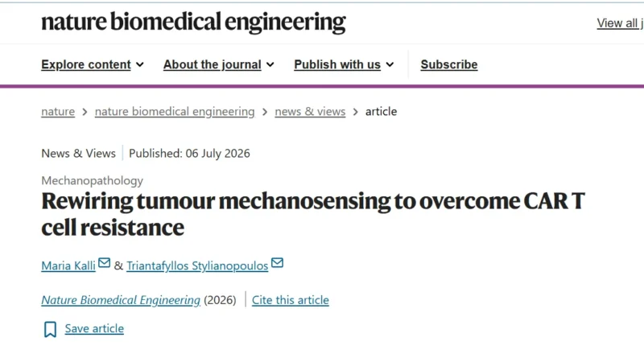644x362 pixels.
Task: Navigate to news & views breadcrumb
Action: click(310, 112)
